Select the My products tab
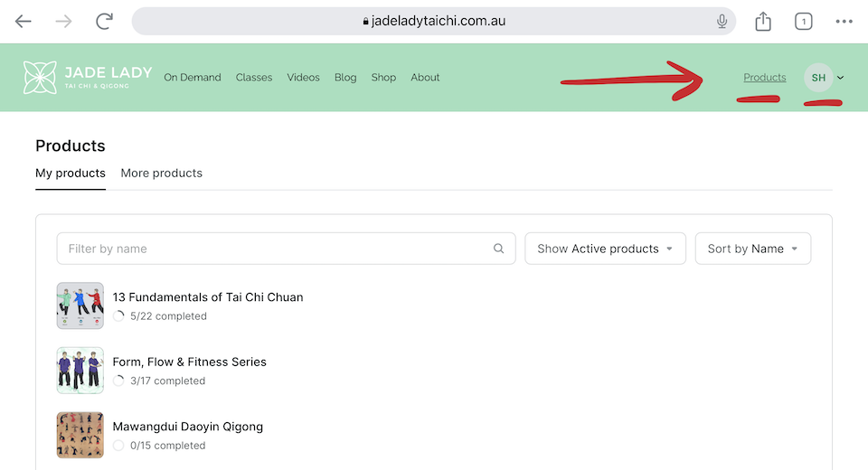 pos(71,173)
